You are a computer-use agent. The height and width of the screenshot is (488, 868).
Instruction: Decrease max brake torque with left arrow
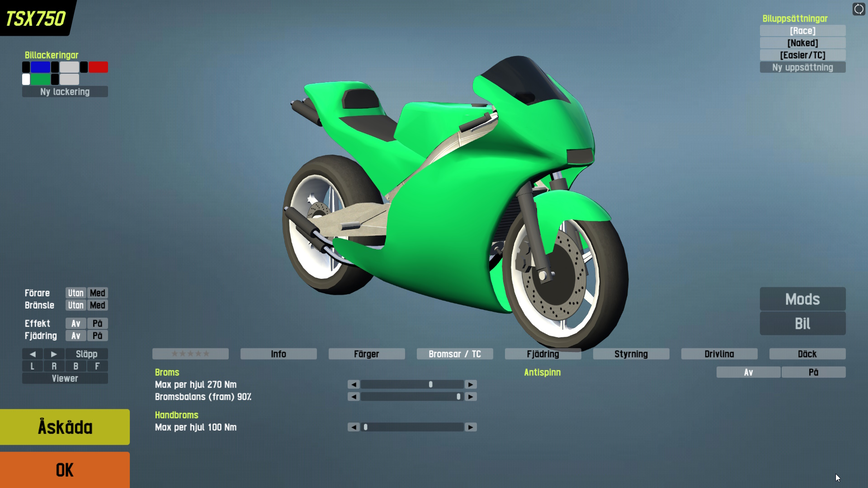[354, 385]
